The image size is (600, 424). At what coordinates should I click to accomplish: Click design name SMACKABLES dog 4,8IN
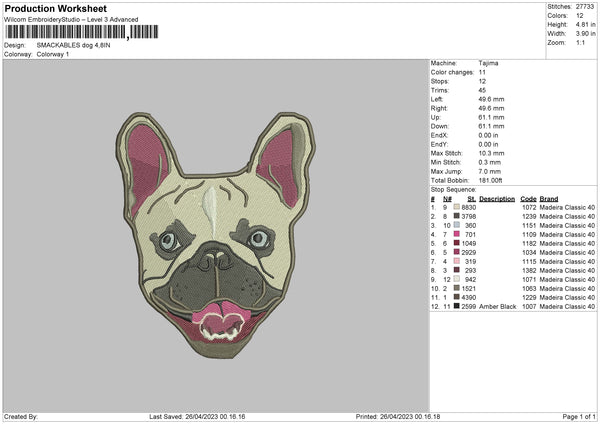(73, 45)
